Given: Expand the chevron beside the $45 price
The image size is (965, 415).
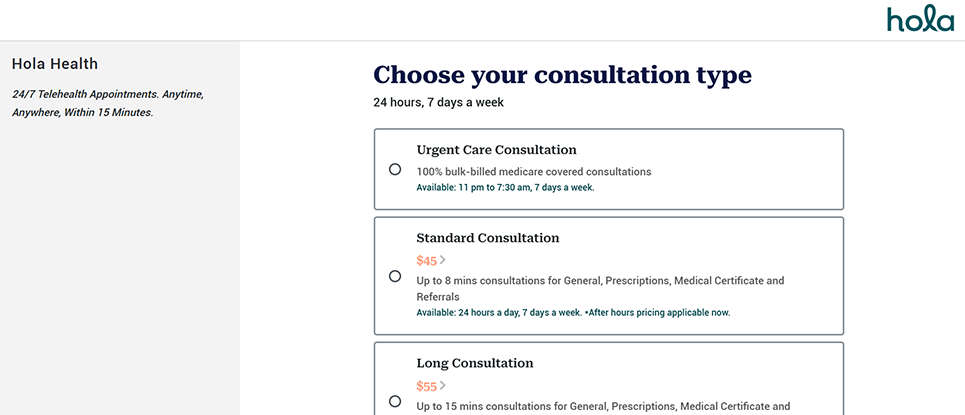Looking at the screenshot, I should (443, 260).
